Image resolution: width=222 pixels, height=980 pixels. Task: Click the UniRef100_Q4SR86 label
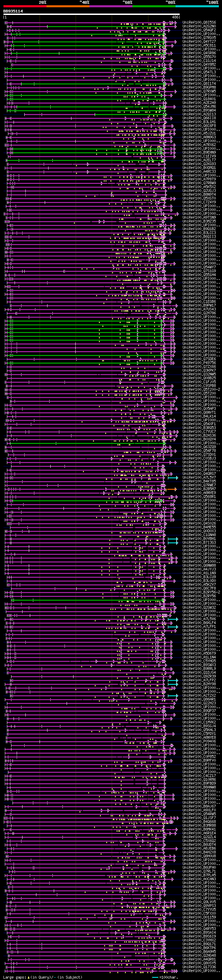pyautogui.click(x=199, y=53)
